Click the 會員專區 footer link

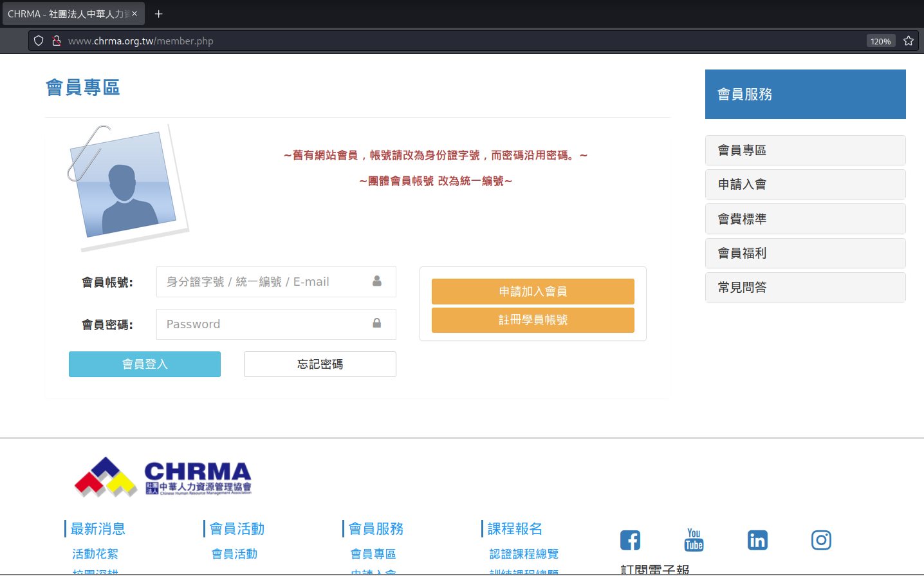click(x=373, y=553)
